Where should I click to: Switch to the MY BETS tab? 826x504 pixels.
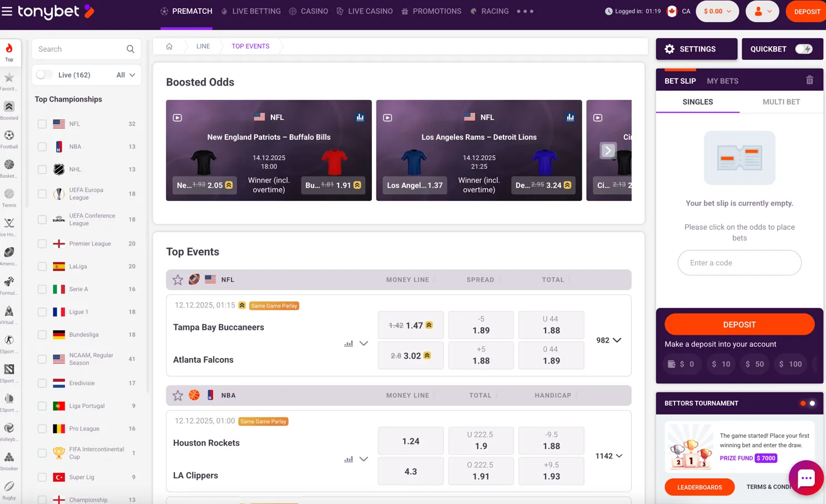point(722,81)
